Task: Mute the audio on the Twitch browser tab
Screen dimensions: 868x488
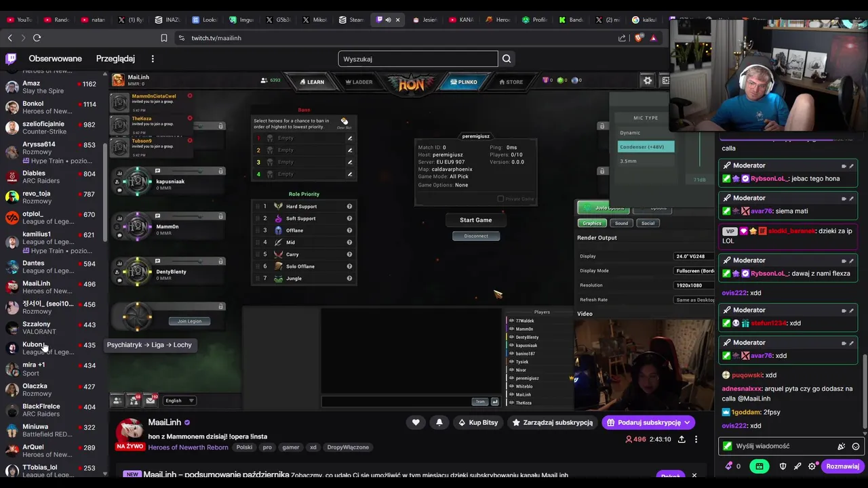Action: pos(388,20)
